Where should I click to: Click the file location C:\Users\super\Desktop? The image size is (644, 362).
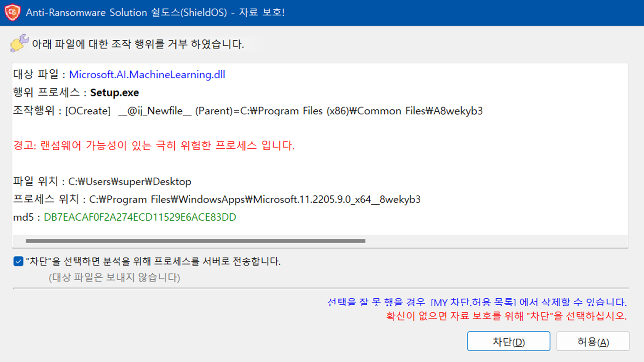pyautogui.click(x=129, y=182)
